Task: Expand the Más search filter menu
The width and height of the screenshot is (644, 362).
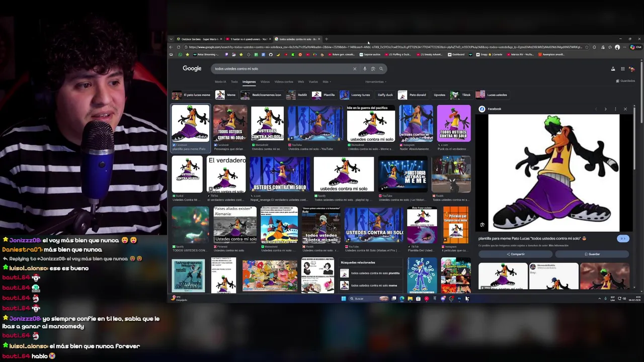Action: pos(326,81)
